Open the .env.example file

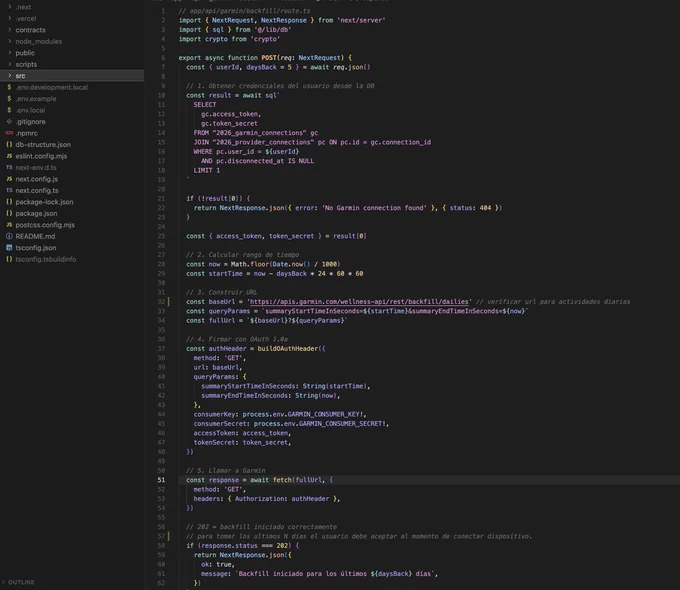pyautogui.click(x=36, y=99)
